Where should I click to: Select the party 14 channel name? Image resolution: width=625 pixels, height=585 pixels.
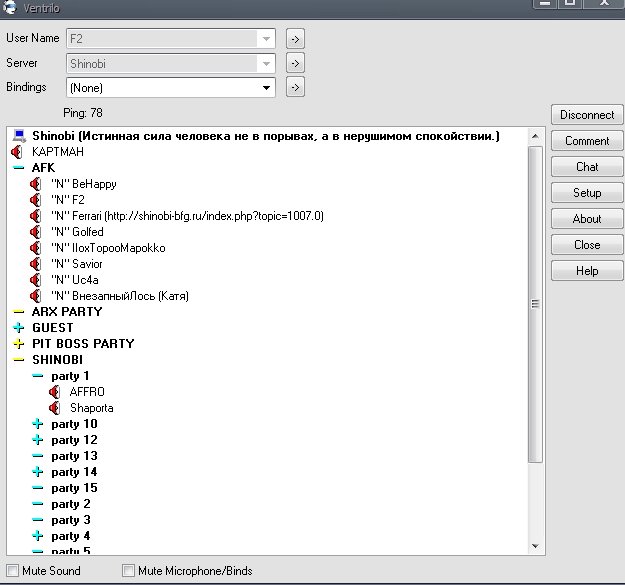click(74, 472)
